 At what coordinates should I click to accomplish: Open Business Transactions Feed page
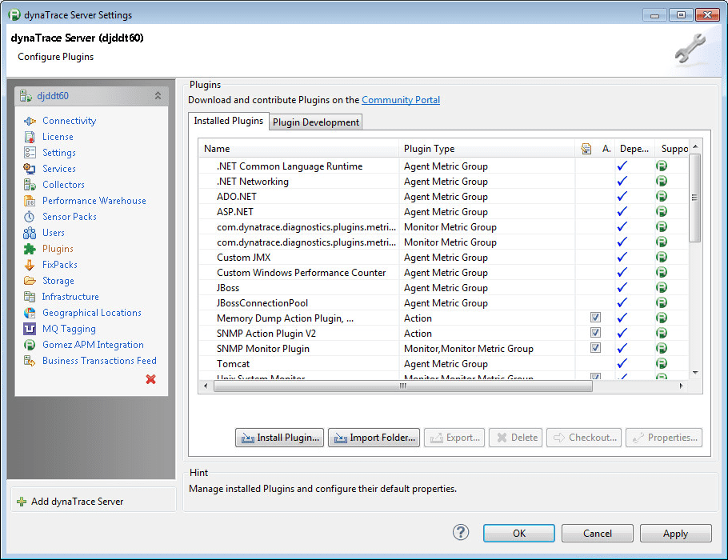tap(99, 361)
